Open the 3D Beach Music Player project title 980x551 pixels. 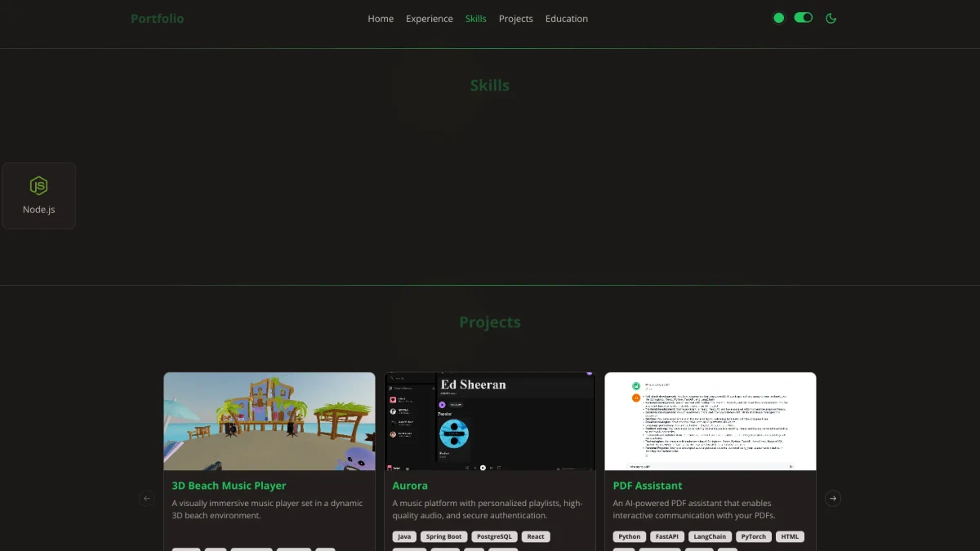[228, 485]
